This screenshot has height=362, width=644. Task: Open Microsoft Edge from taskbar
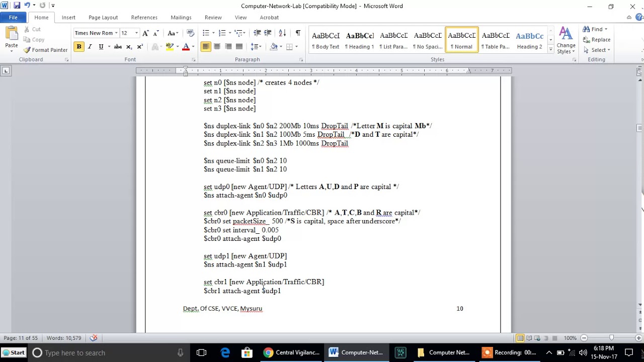225,352
